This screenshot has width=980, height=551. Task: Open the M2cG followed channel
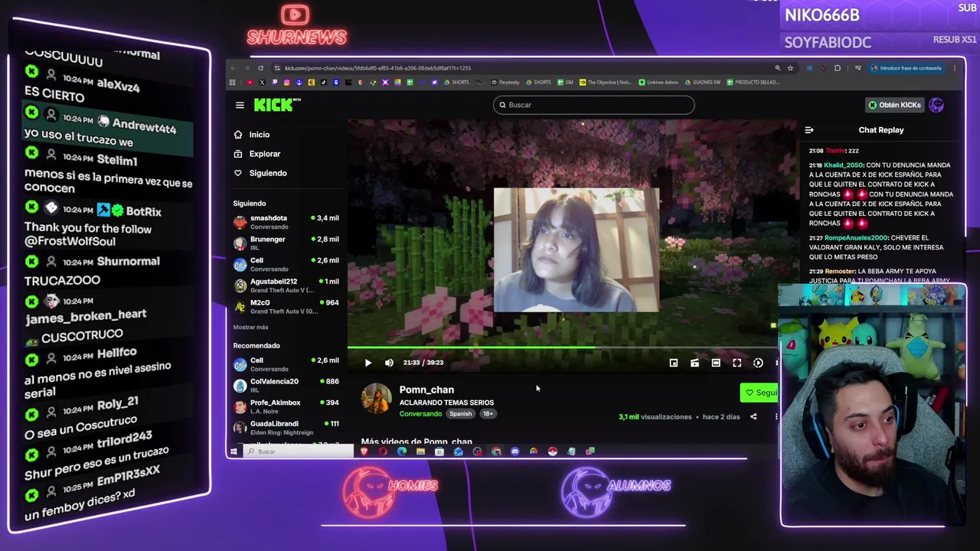pos(286,306)
